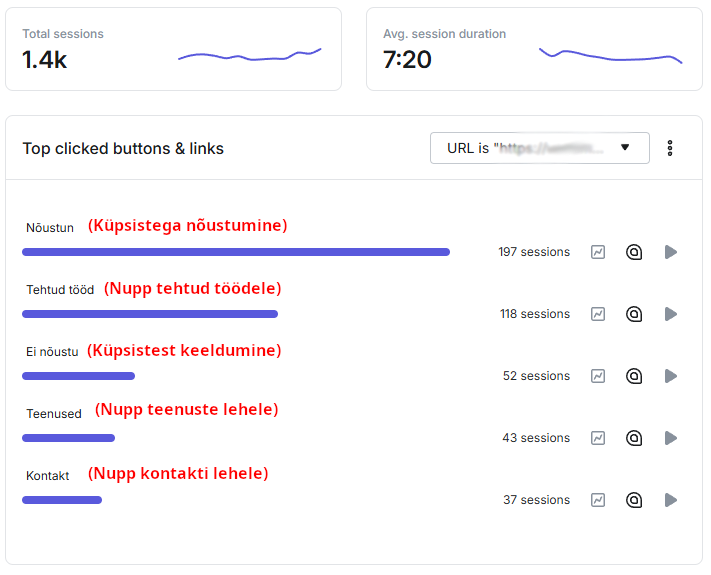
Task: Click the Total sessions card
Action: tap(173, 49)
